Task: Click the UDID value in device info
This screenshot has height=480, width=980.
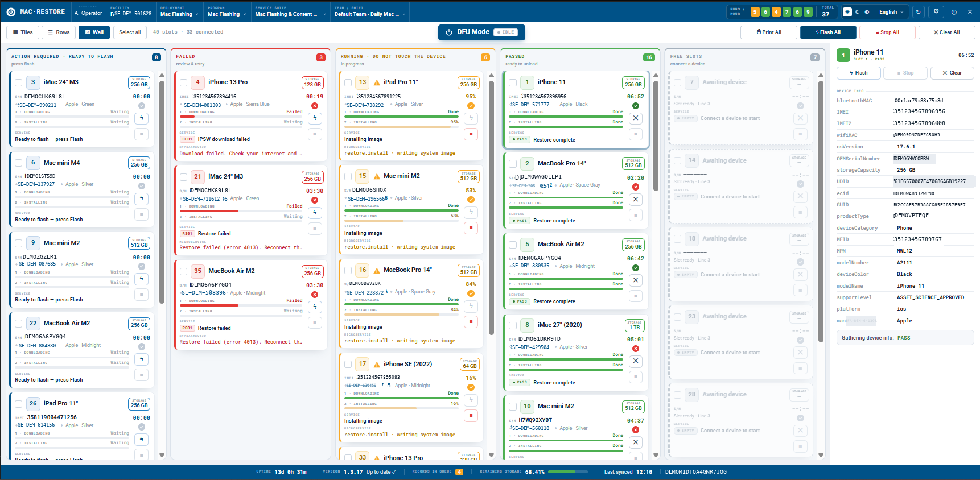Action: point(931,181)
